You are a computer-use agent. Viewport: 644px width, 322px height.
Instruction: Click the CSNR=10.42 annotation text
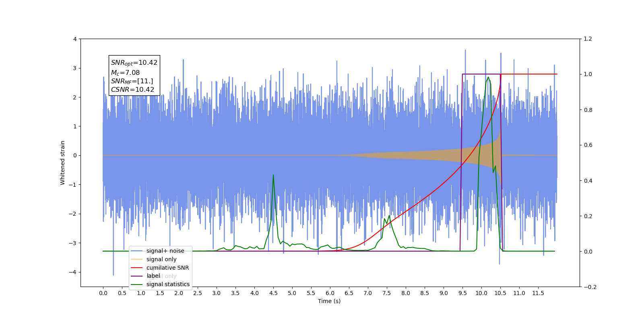(132, 89)
